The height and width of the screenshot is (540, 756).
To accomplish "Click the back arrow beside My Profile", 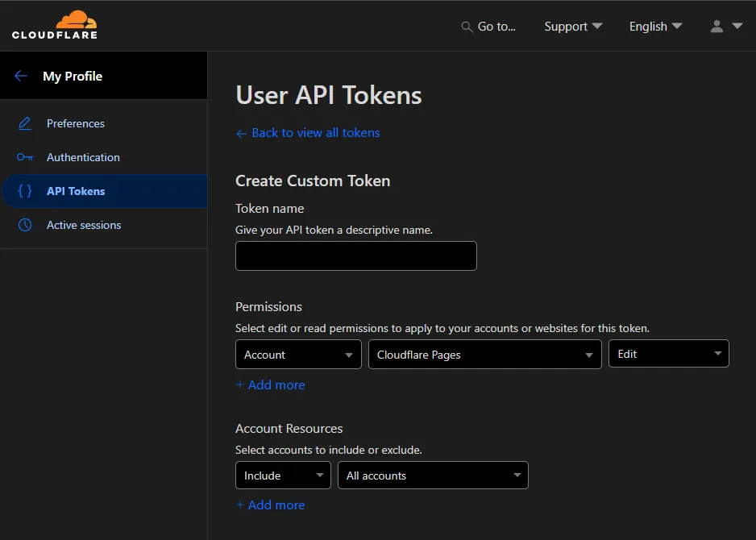I will pyautogui.click(x=21, y=76).
